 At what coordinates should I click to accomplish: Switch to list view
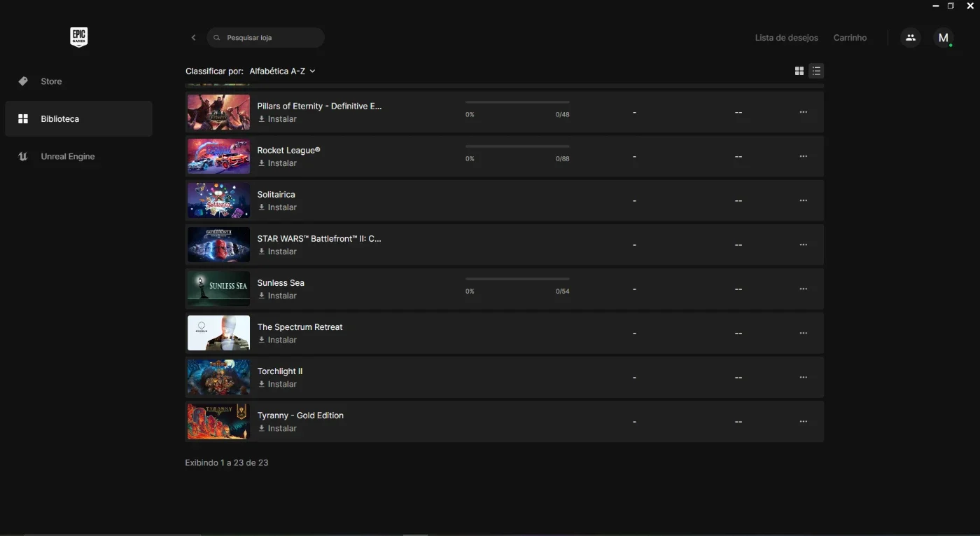point(816,71)
